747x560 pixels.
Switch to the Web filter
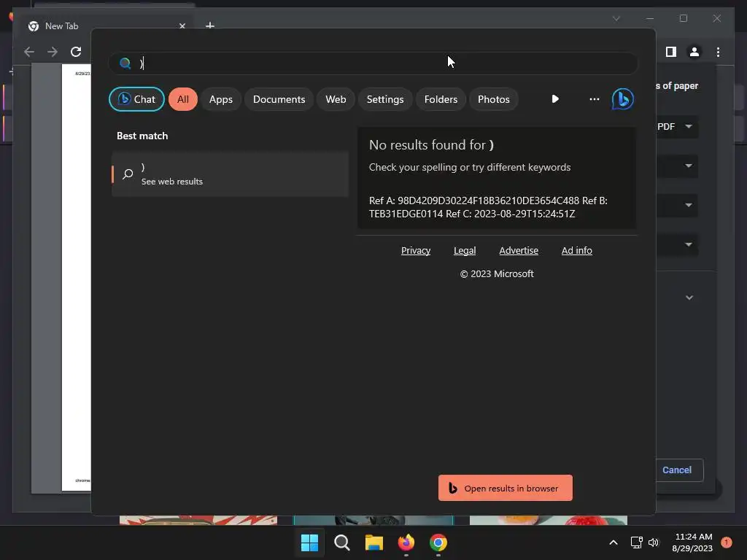(x=336, y=99)
